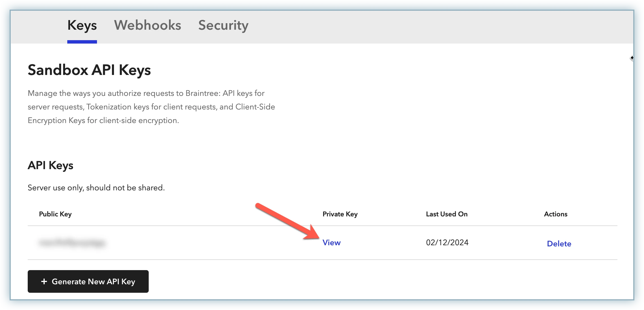Click Generate New API Key button
Screen dimensions: 644x310
click(x=88, y=281)
